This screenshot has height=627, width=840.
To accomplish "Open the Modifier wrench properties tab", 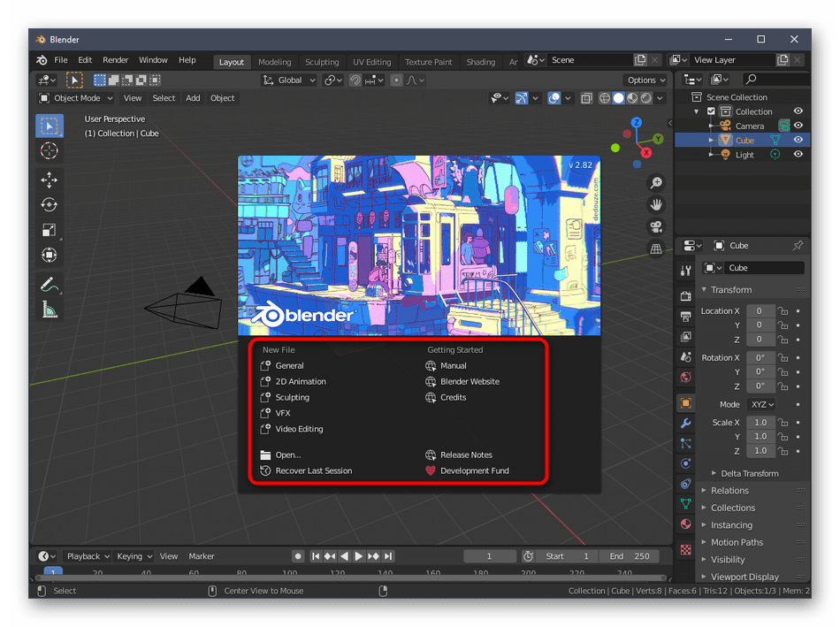I will coord(685,424).
